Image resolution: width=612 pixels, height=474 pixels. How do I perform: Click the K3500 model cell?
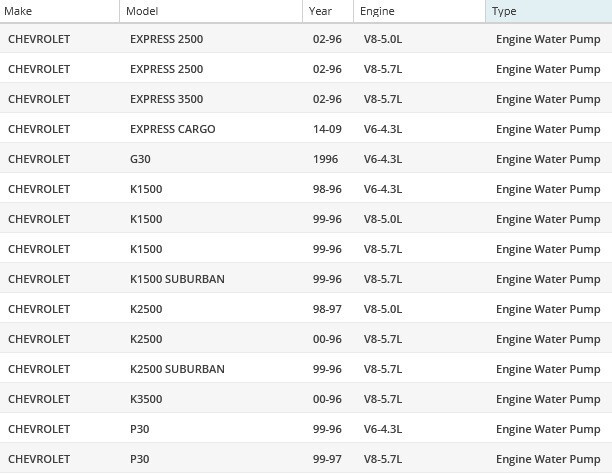click(146, 399)
